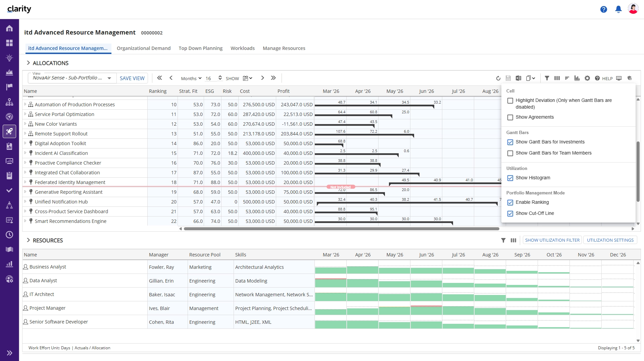This screenshot has width=644, height=361.
Task: Expand the sidebar with double chevron
Action: coord(9,353)
